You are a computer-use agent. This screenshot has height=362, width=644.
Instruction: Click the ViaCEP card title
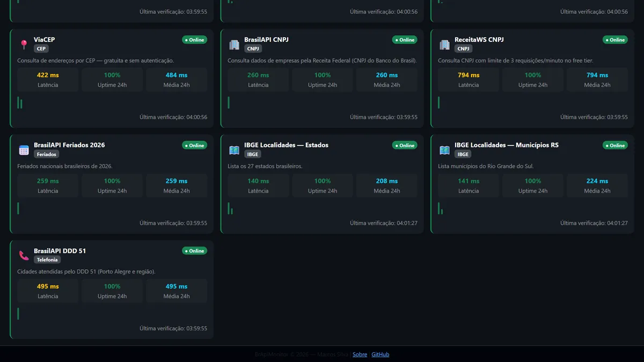(x=45, y=40)
